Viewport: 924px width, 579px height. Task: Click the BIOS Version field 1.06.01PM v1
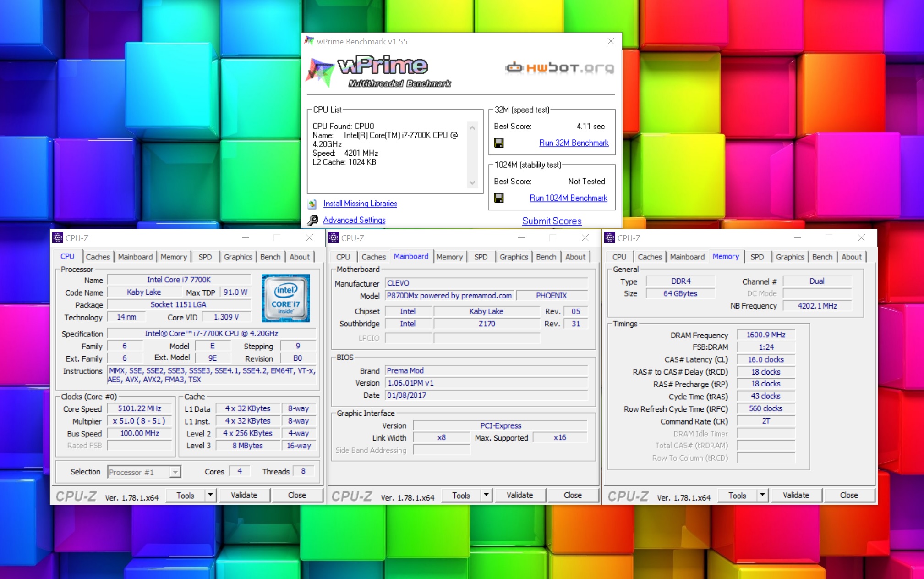click(486, 383)
